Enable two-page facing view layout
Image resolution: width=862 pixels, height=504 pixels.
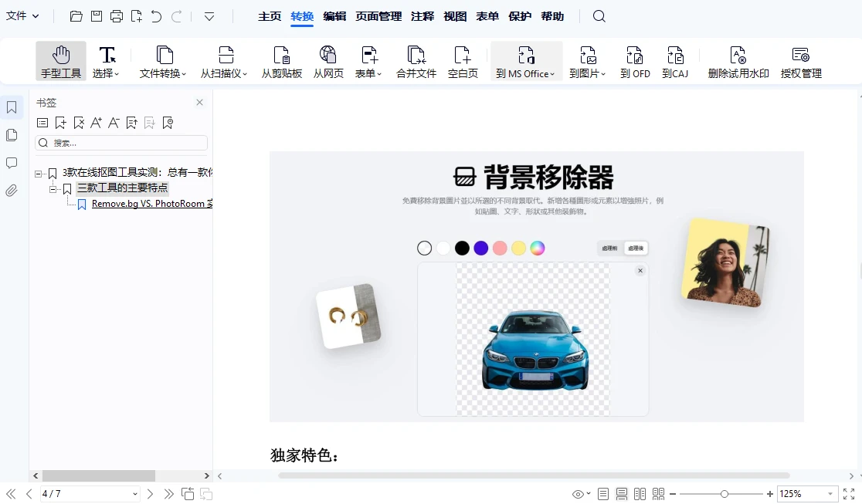(x=640, y=494)
